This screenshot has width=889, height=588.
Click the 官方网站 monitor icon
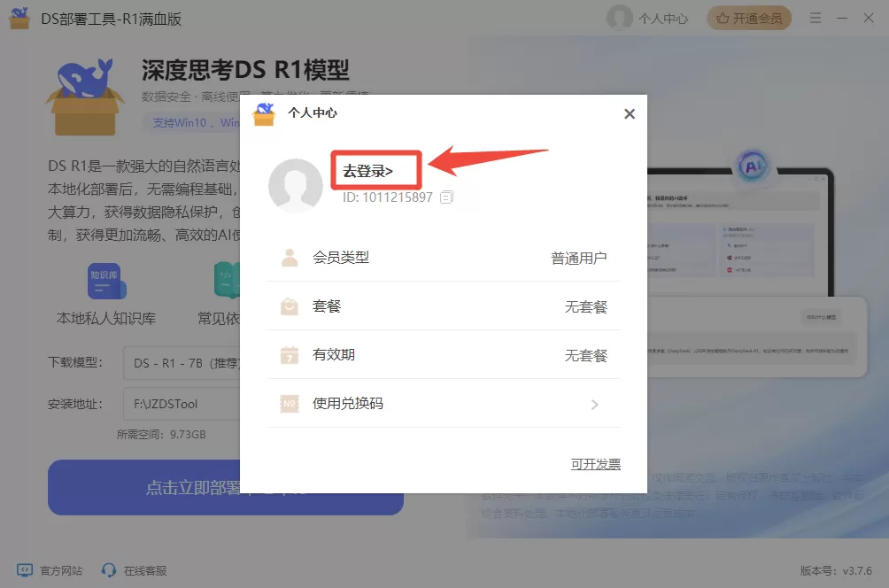click(25, 570)
